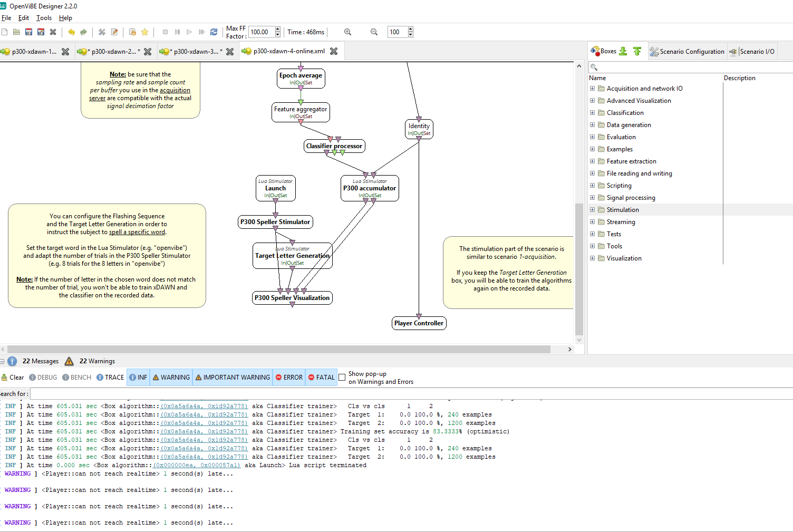Expand the Feature extraction category
The width and height of the screenshot is (793, 532).
592,161
